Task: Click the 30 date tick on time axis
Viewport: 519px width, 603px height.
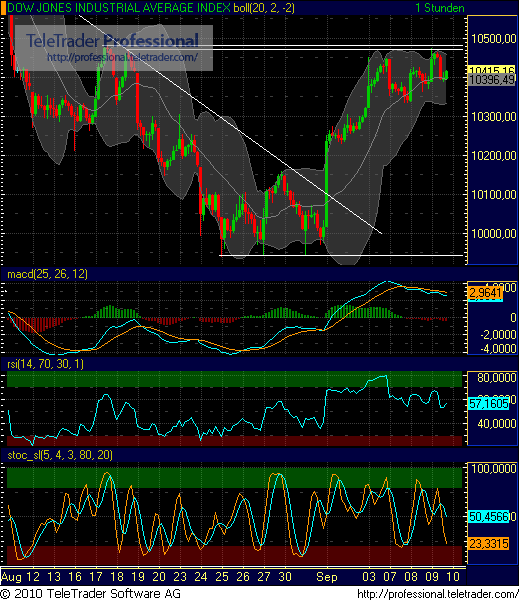Action: point(284,576)
